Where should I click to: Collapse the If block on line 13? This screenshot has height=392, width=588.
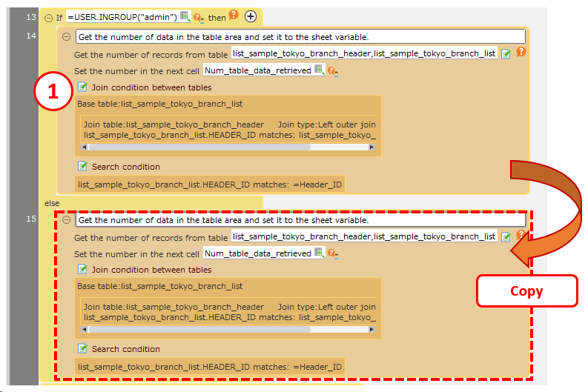pyautogui.click(x=48, y=16)
